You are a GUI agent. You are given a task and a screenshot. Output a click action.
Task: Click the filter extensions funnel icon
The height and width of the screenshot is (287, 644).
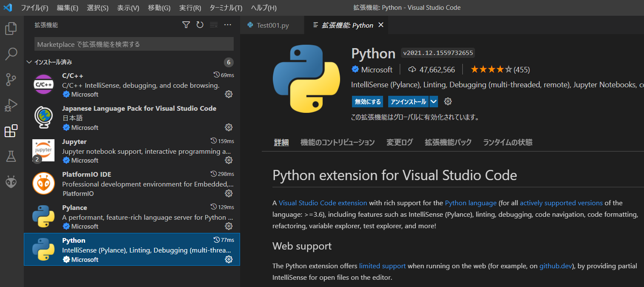click(186, 25)
